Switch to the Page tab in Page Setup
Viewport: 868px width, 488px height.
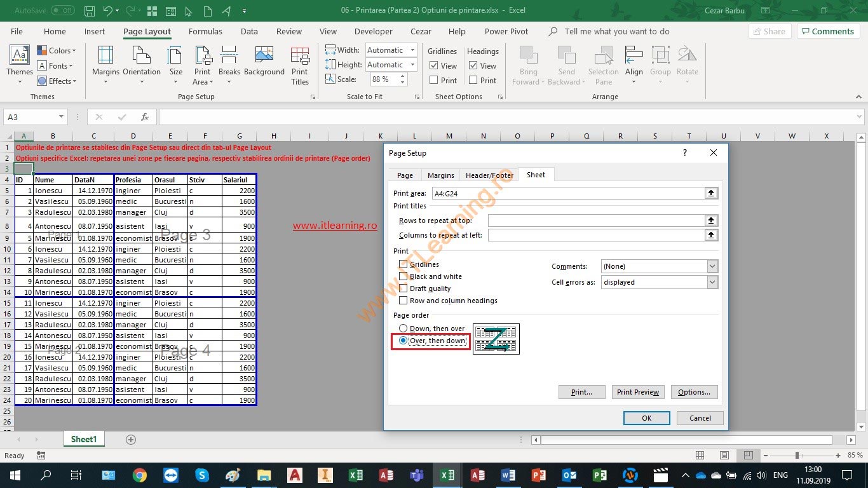405,175
